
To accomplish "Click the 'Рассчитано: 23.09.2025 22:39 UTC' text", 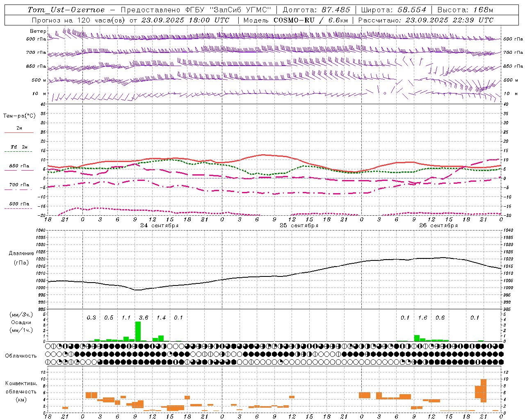I will pyautogui.click(x=426, y=20).
